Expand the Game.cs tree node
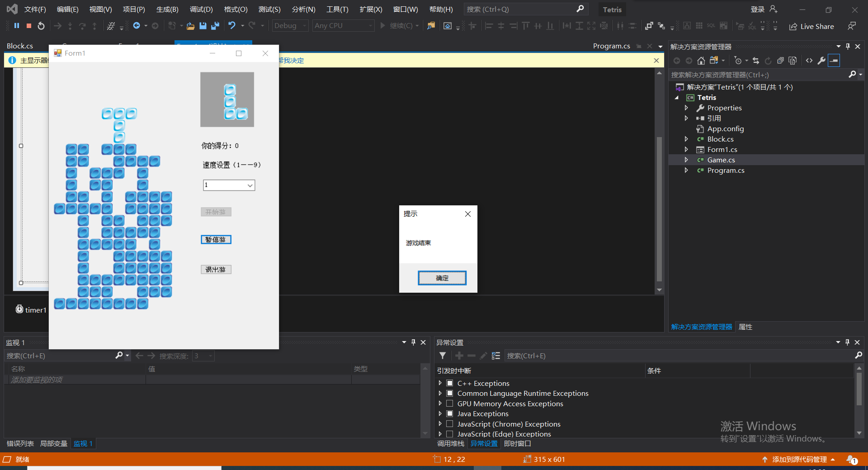Image resolution: width=868 pixels, height=470 pixels. (686, 160)
